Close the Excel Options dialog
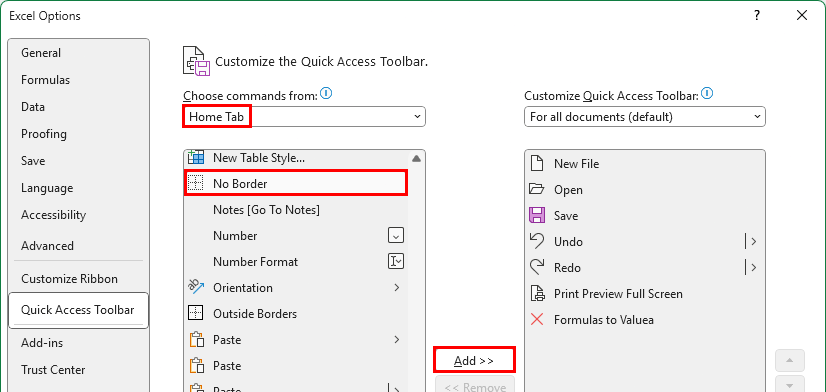Viewport: 826px width, 392px height. click(x=802, y=16)
